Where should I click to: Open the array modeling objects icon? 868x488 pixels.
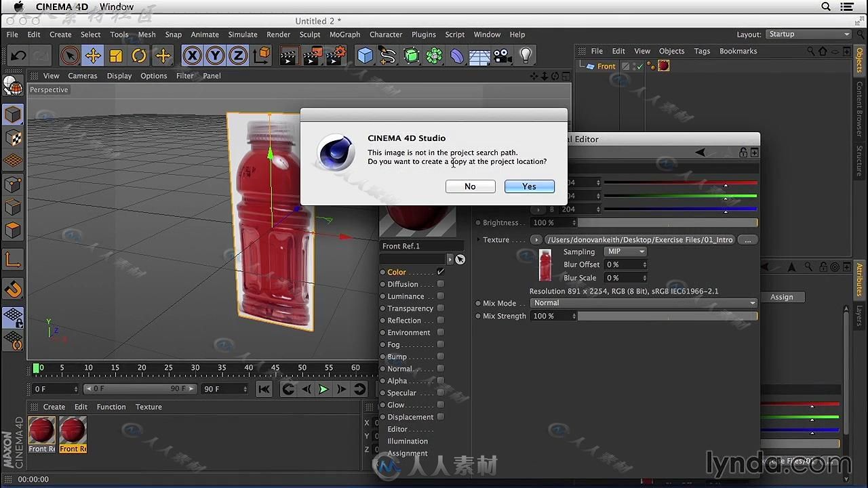click(x=435, y=56)
